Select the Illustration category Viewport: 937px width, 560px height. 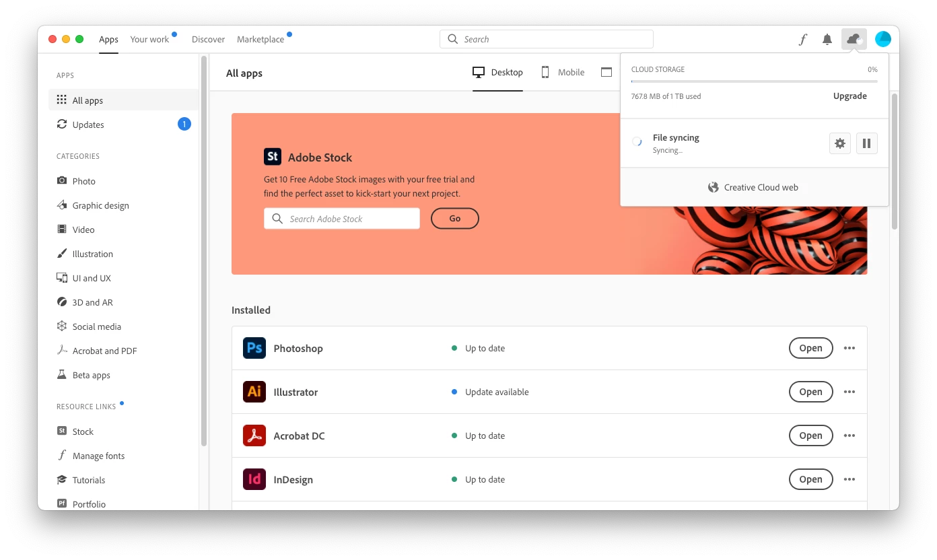[124, 254]
